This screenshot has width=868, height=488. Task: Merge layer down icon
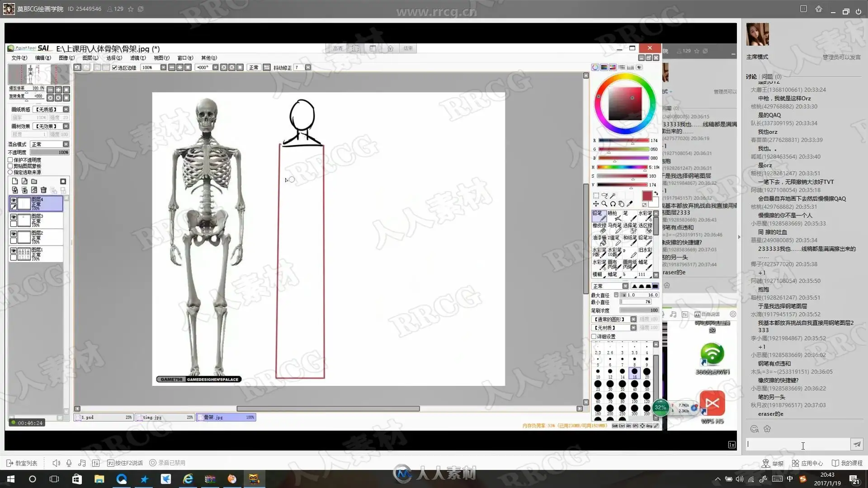point(24,190)
